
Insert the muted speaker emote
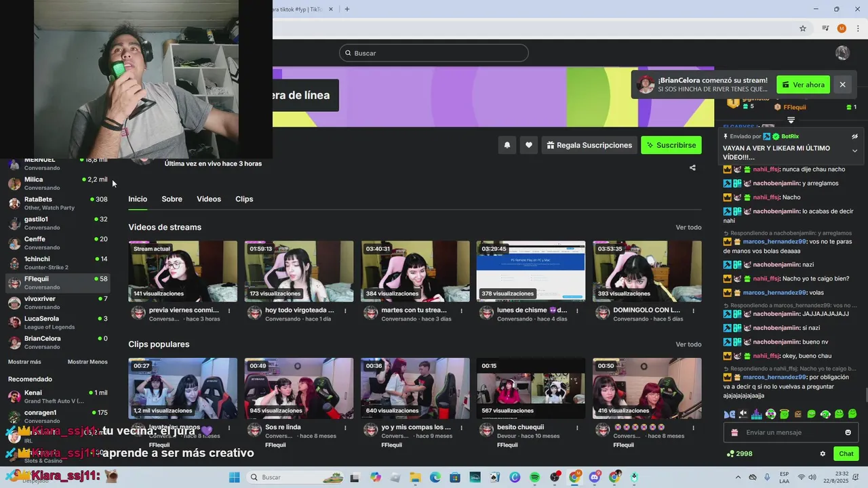(743, 414)
